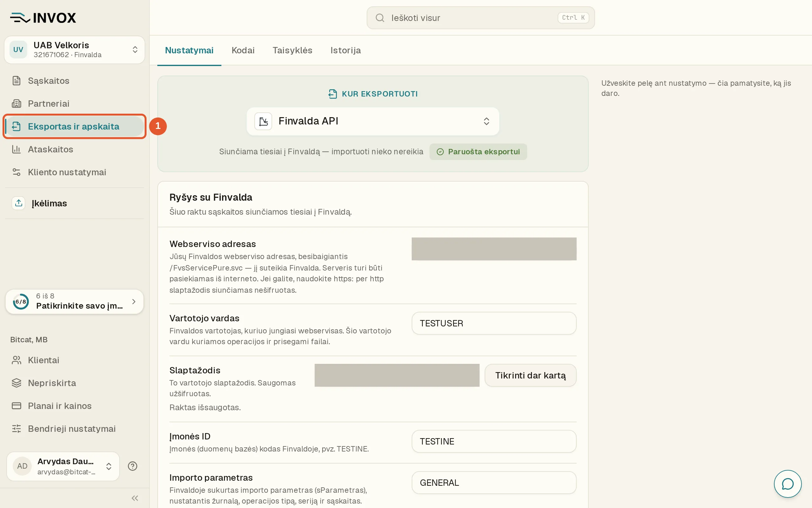
Task: Collapse the sidebar with double-chevron icon
Action: [x=135, y=498]
